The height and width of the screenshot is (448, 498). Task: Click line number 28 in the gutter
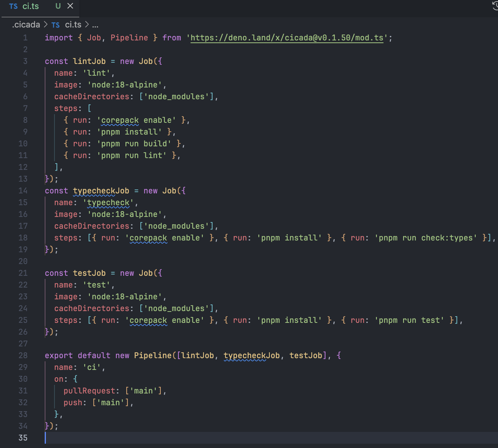(23, 355)
